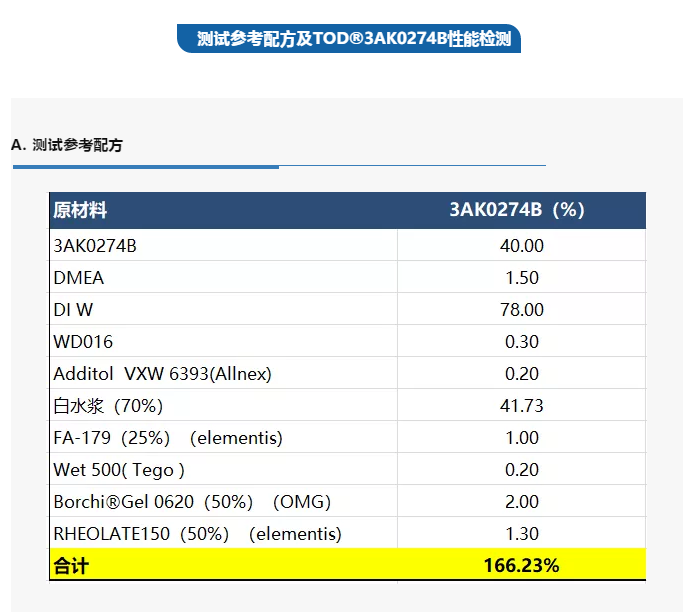Screen dimensions: 689x612
Task: Click the section heading A. 测试参考配方
Action: 67,145
